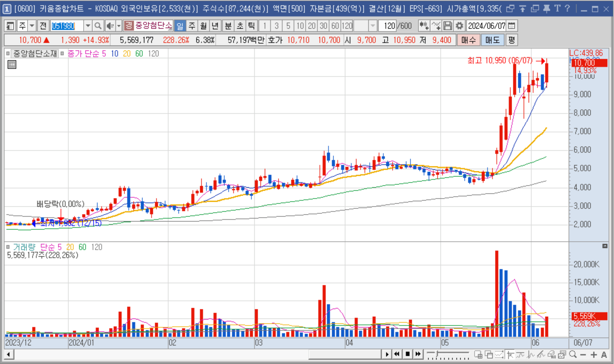Viewport: 614px width, 364px height.
Task: Click the add line-overlay icon
Action: point(436,26)
